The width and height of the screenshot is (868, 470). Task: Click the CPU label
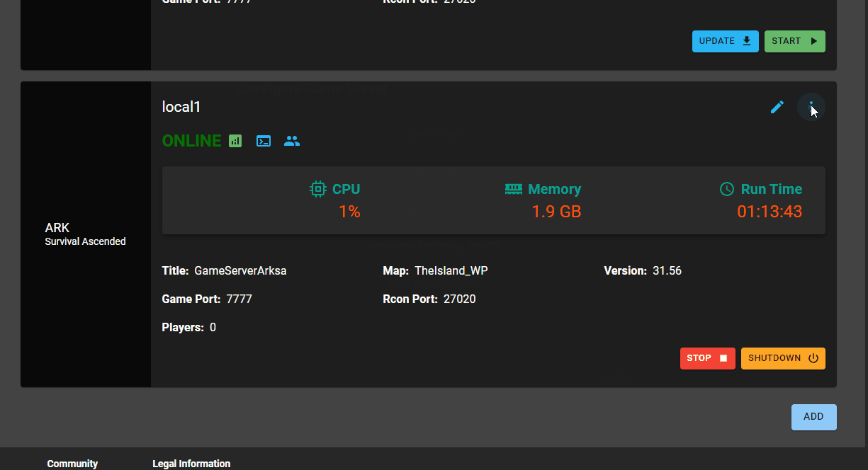(346, 189)
